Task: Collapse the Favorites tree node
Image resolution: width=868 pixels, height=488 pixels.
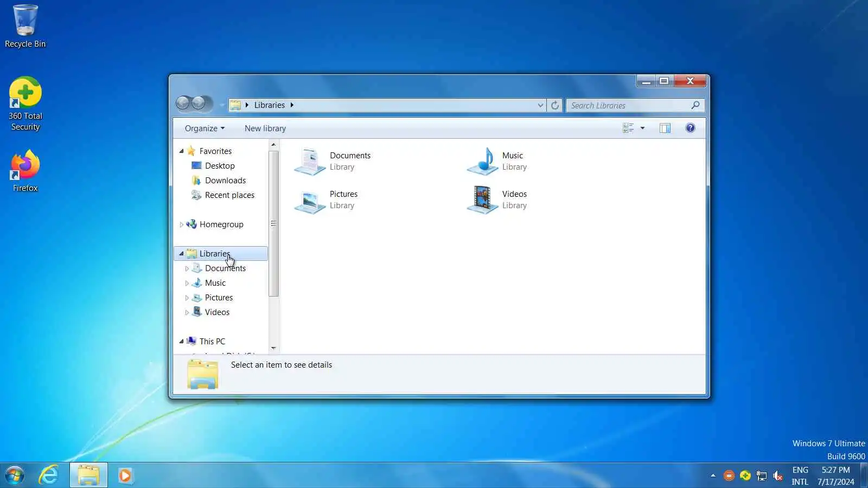Action: coord(181,151)
